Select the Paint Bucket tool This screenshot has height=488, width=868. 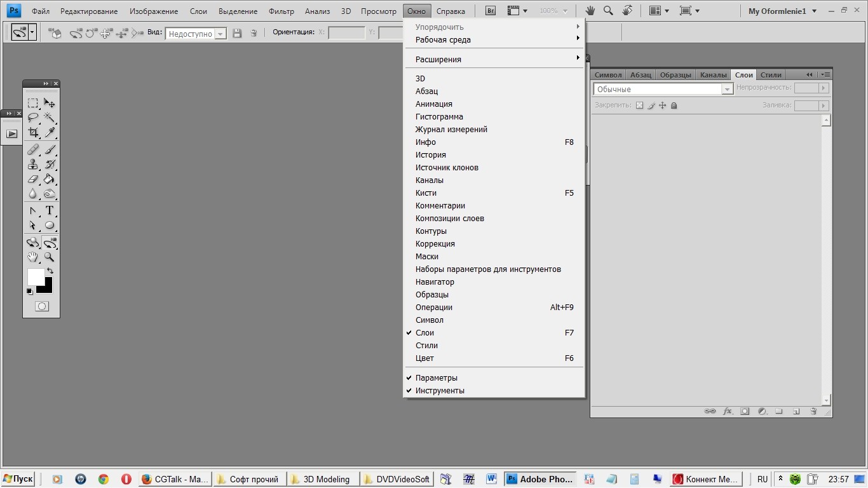[50, 179]
